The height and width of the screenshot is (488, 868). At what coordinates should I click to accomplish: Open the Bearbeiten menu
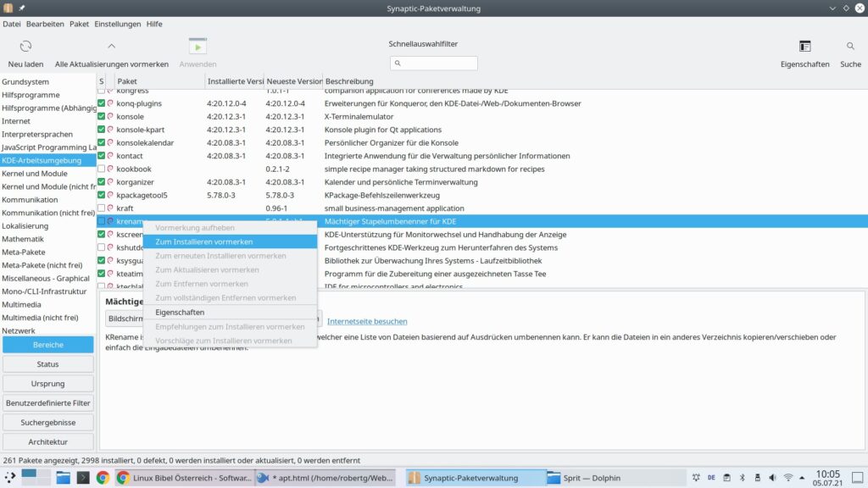point(45,24)
